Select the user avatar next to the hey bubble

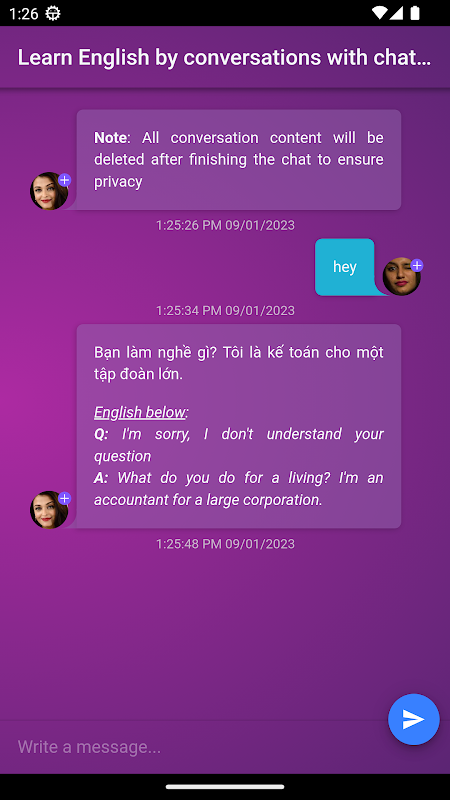(x=402, y=277)
